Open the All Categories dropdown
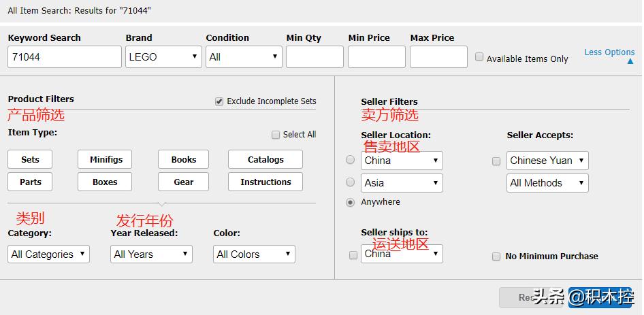Viewport: 644px width, 315px height. 48,254
